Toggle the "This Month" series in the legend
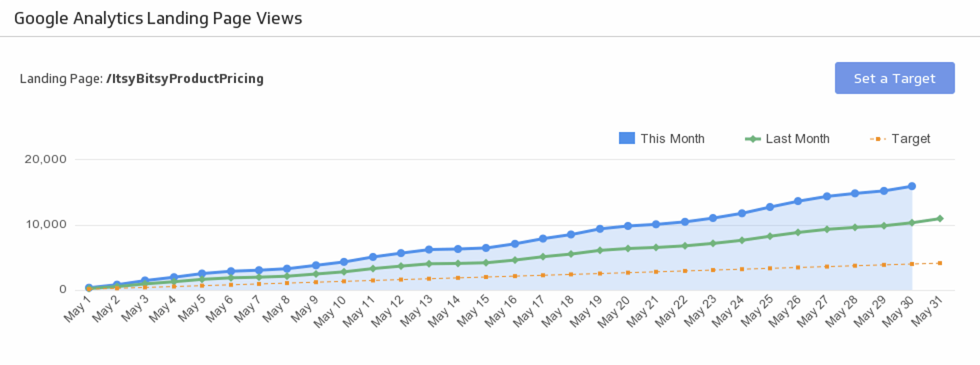This screenshot has height=365, width=980. (672, 138)
